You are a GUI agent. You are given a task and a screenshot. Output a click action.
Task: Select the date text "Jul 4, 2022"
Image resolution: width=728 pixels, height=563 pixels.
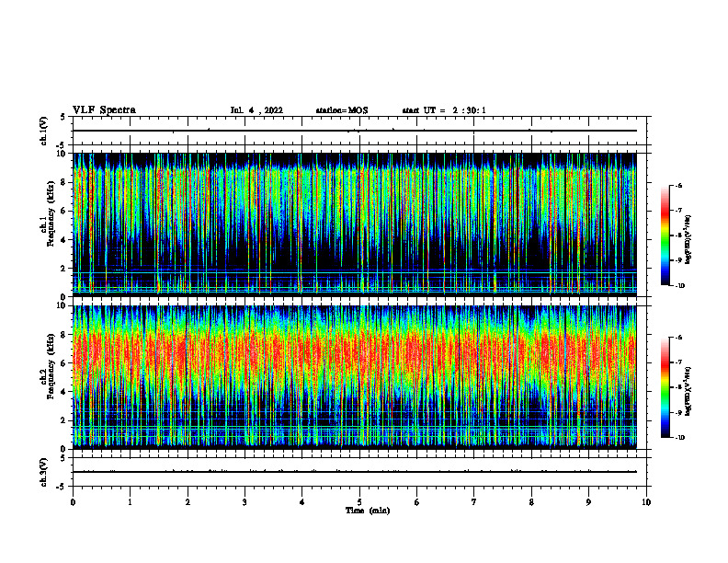click(256, 110)
